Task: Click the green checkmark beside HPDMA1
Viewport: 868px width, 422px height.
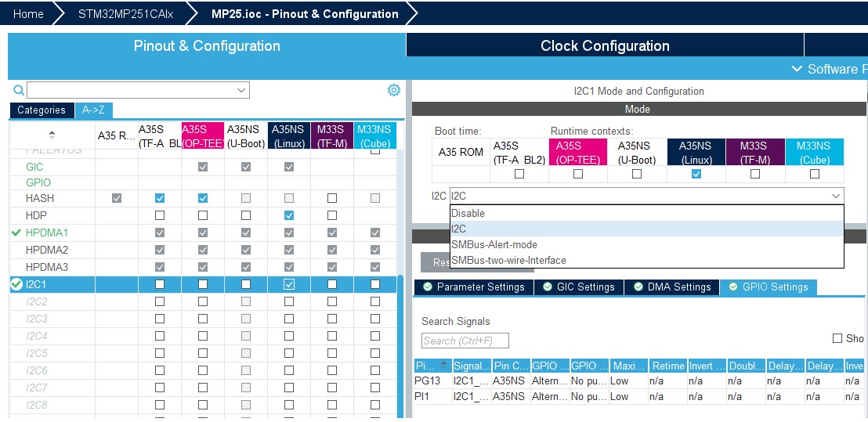Action: click(x=16, y=233)
